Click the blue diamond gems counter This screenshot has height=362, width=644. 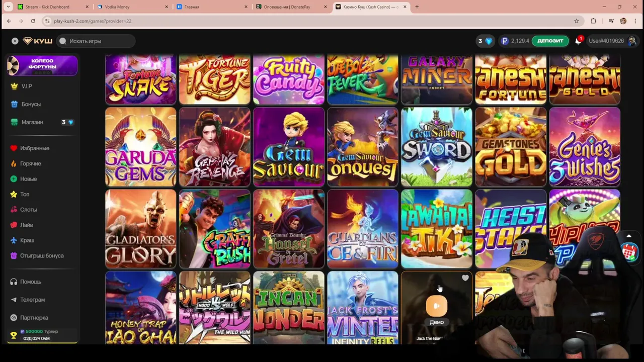tap(485, 41)
